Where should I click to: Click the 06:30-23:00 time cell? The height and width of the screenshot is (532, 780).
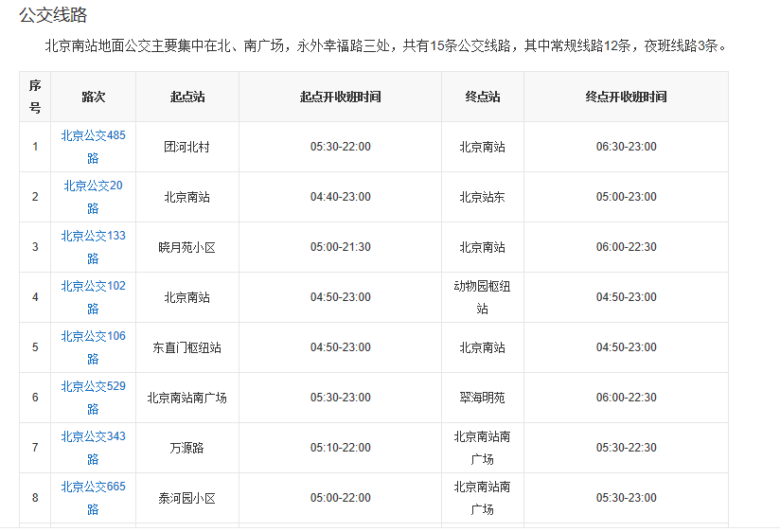coord(627,147)
